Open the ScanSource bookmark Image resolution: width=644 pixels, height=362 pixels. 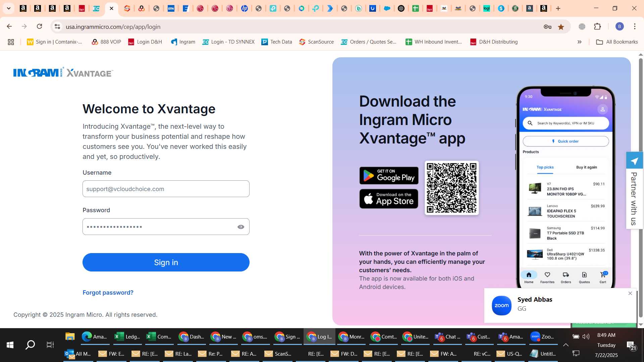[316, 42]
